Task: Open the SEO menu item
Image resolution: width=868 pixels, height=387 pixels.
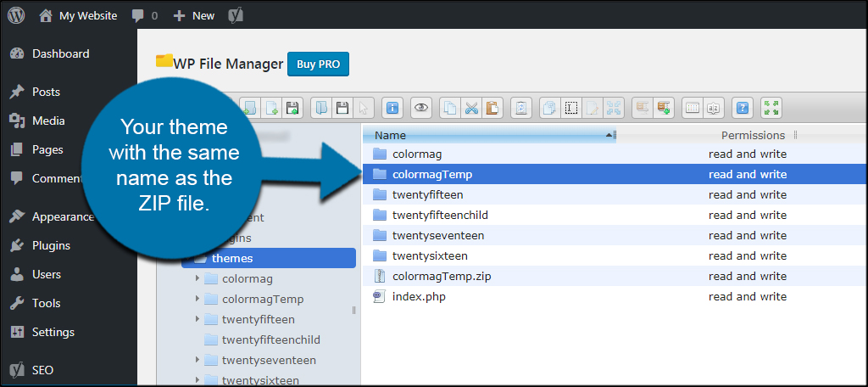Action: 42,370
